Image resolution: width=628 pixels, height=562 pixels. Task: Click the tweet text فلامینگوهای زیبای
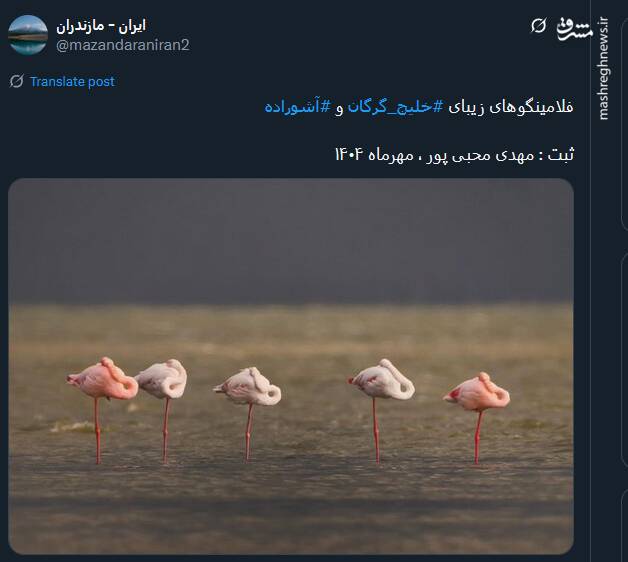point(511,107)
